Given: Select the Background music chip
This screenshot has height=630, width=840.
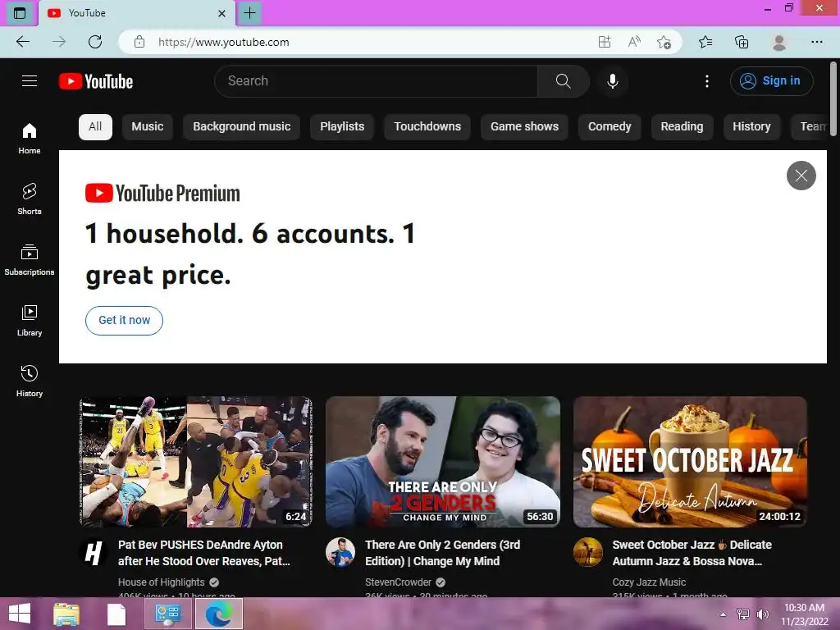Looking at the screenshot, I should pyautogui.click(x=242, y=126).
